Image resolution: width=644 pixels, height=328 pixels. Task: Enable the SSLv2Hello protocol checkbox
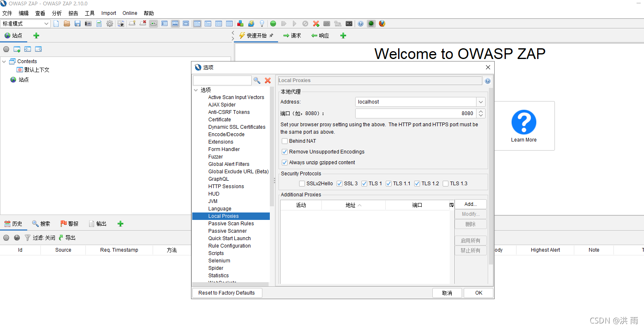coord(302,184)
